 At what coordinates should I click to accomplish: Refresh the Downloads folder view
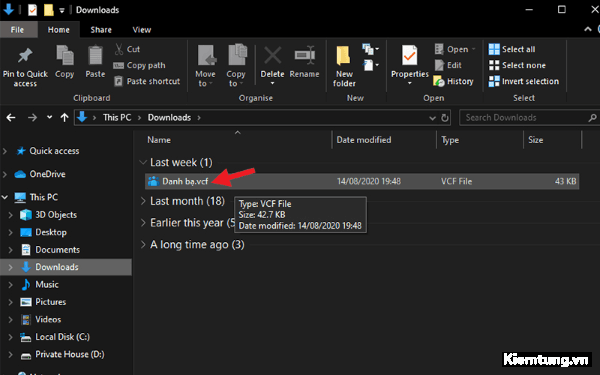445,118
